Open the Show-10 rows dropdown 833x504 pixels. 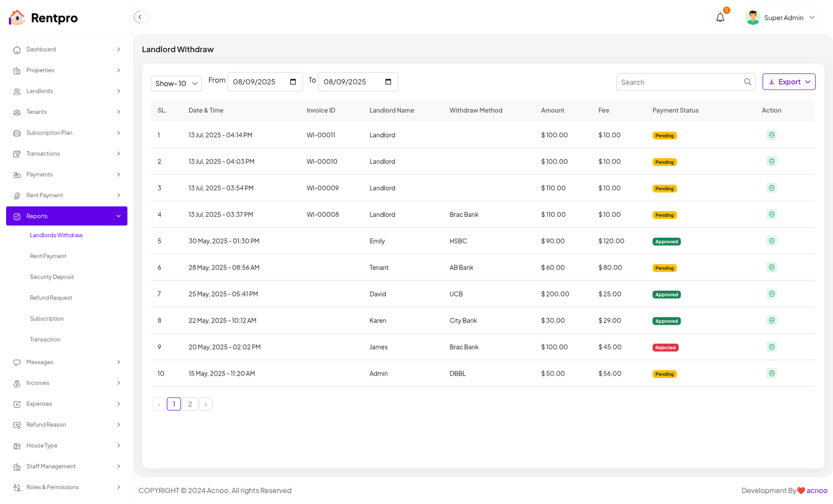(x=176, y=83)
